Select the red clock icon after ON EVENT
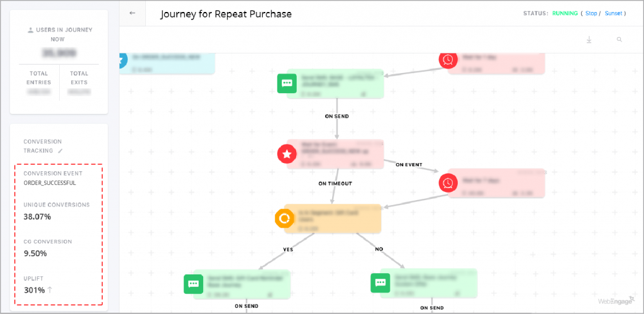This screenshot has width=644, height=314. click(448, 182)
